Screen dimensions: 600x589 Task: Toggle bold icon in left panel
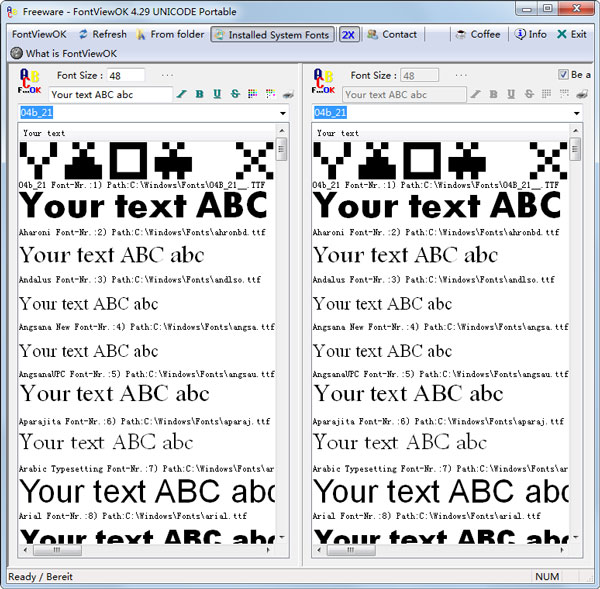(199, 94)
